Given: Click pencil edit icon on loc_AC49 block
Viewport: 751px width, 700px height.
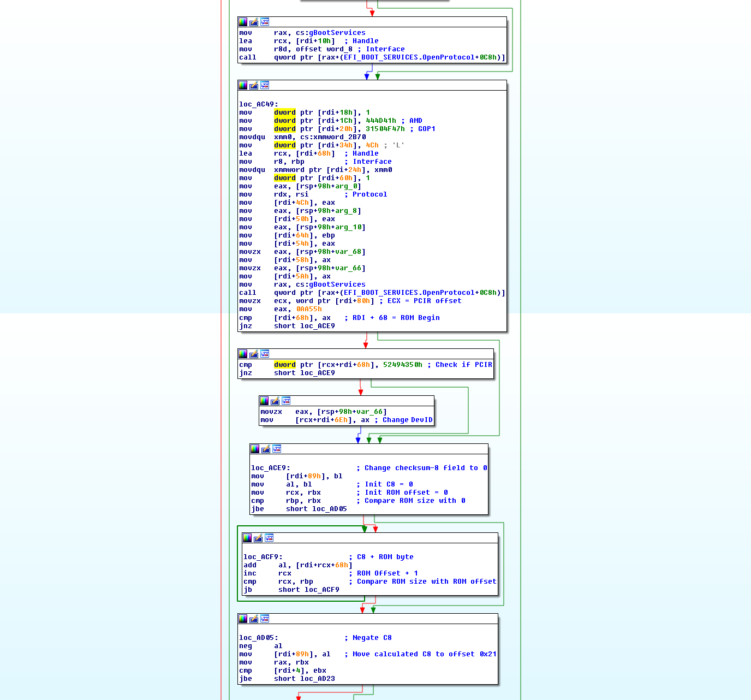Looking at the screenshot, I should coord(254,85).
